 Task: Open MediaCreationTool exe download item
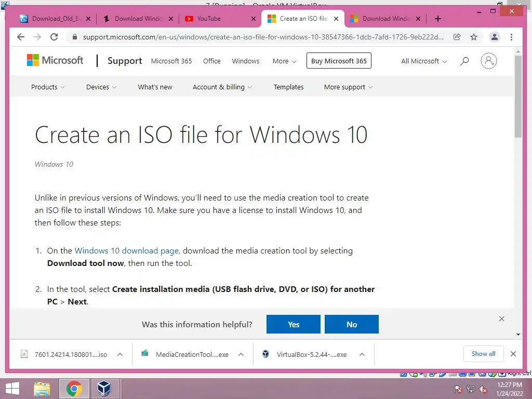click(185, 354)
